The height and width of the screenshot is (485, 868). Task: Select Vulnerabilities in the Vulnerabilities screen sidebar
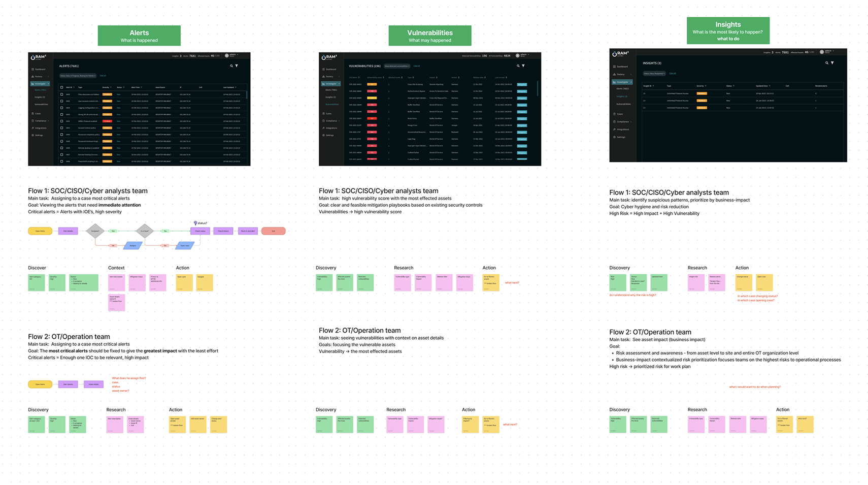point(332,104)
